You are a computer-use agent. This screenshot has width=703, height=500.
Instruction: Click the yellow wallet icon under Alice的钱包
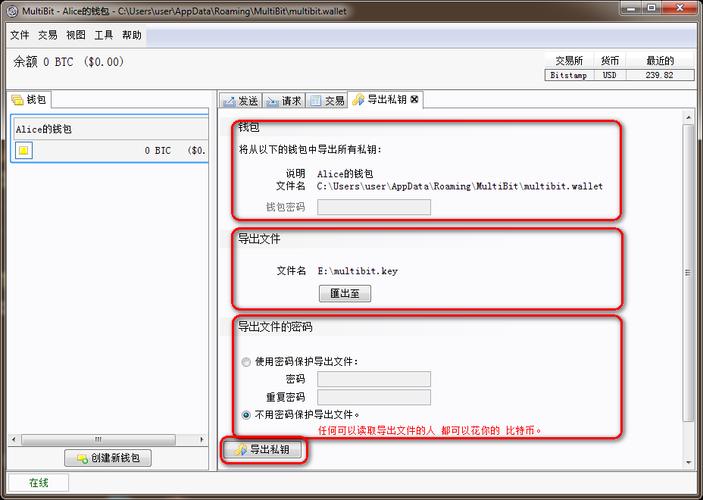coord(24,151)
